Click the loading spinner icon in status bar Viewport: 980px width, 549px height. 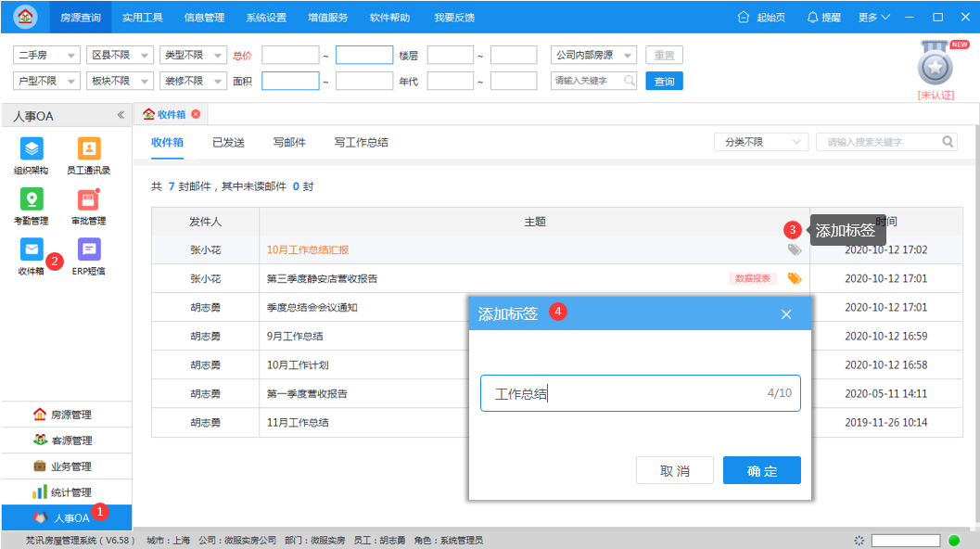[859, 541]
